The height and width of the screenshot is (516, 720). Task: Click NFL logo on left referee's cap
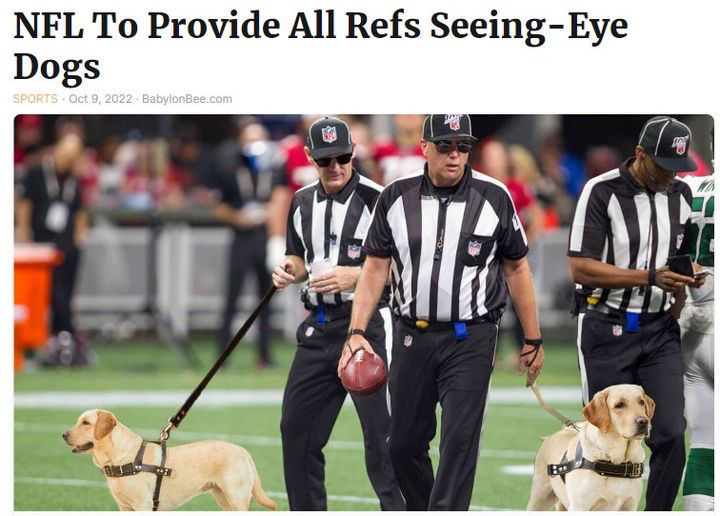pyautogui.click(x=329, y=134)
